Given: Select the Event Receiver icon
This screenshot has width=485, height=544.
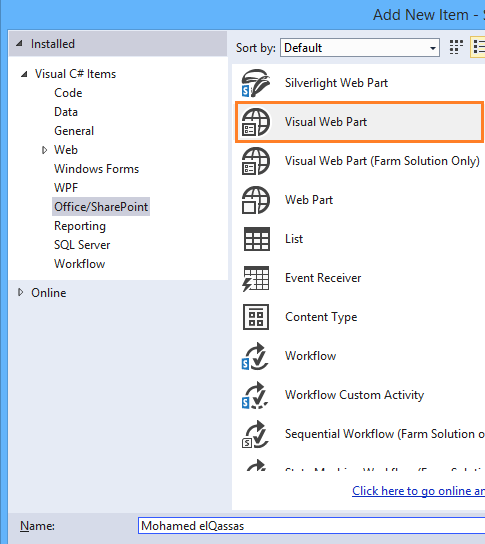Looking at the screenshot, I should (256, 278).
